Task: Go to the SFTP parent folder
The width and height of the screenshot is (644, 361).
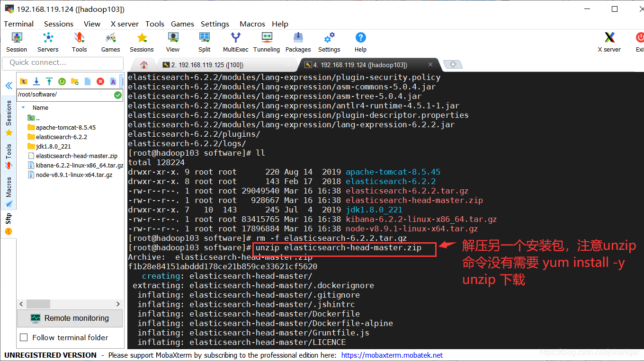Action: point(23,81)
